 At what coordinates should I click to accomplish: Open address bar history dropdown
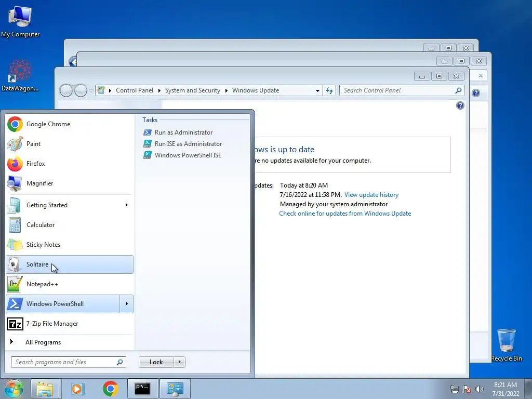317,90
